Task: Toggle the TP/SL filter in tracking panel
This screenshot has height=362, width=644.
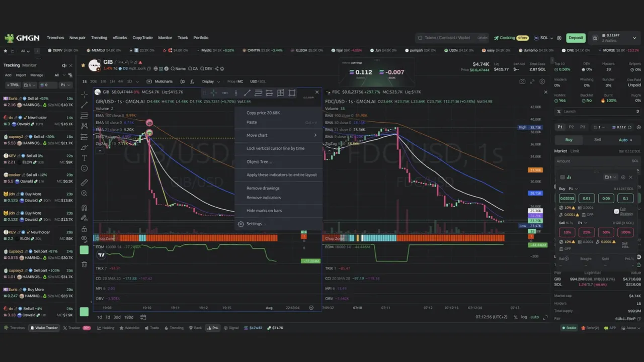Action: click(x=13, y=85)
